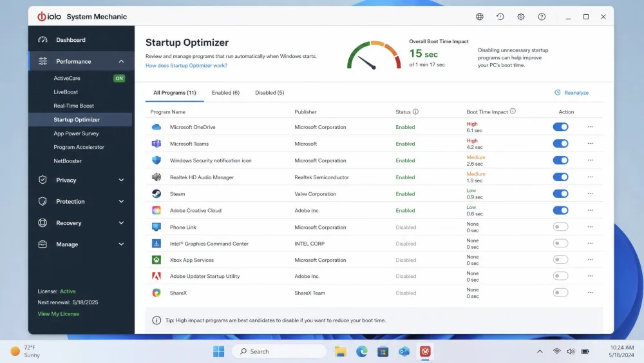Sort by the Program Name column header
This screenshot has height=363, width=644.
[x=167, y=112]
